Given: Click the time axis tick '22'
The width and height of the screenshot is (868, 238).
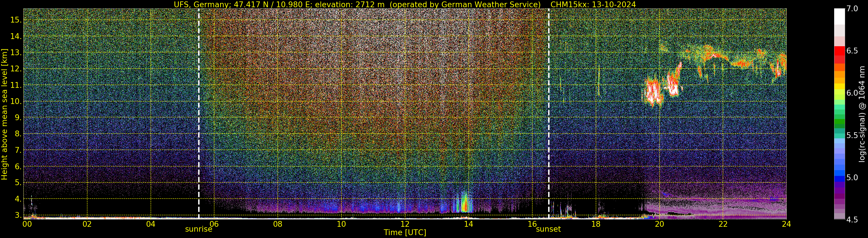Looking at the screenshot, I should [723, 224].
